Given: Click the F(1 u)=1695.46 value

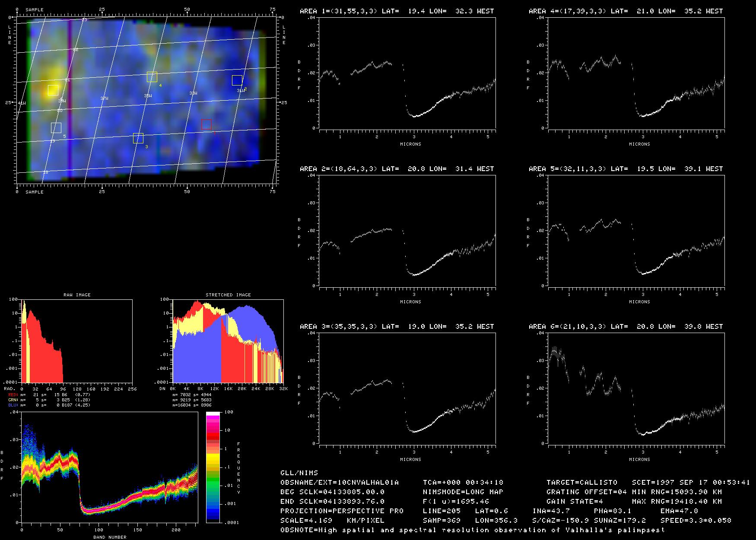Looking at the screenshot, I should click(456, 501).
